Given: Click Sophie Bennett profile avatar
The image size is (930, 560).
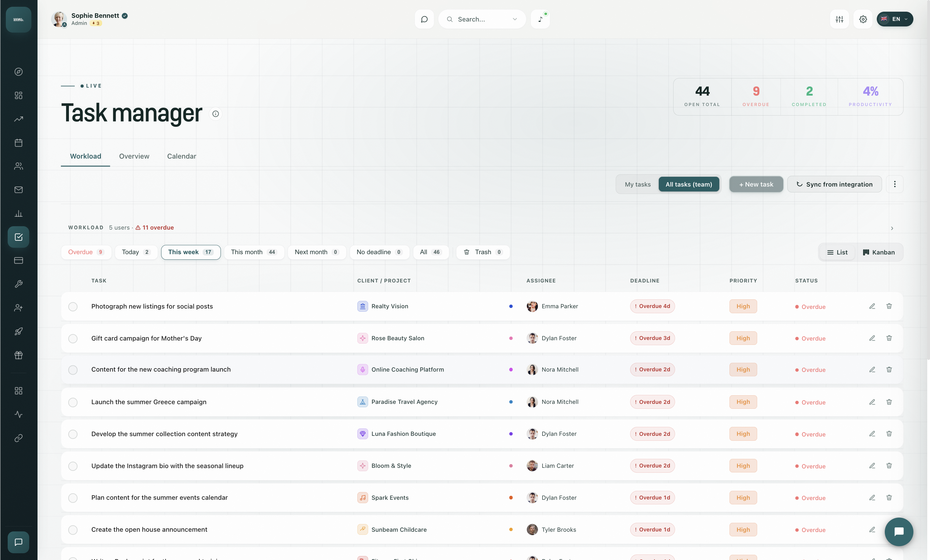Looking at the screenshot, I should (59, 19).
